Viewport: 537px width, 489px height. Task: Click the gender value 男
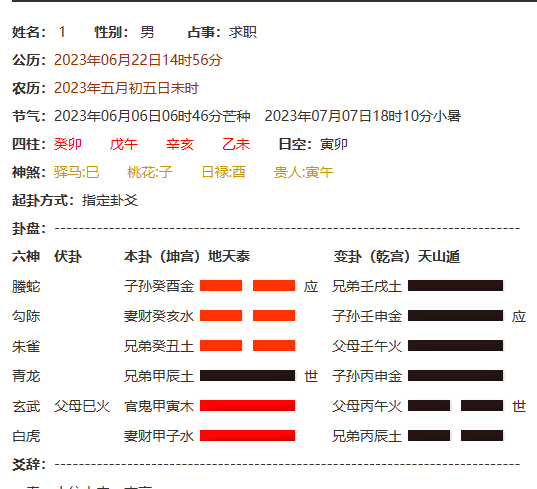pos(147,33)
